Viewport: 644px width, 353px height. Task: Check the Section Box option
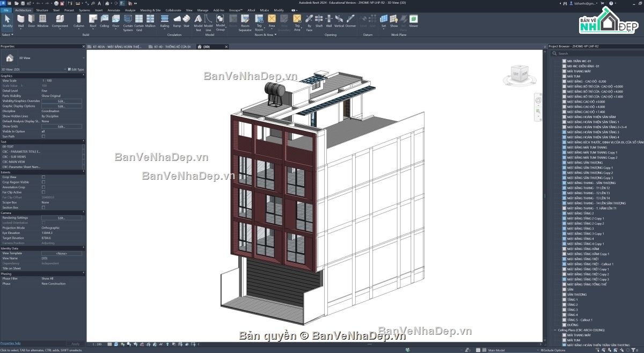click(43, 208)
